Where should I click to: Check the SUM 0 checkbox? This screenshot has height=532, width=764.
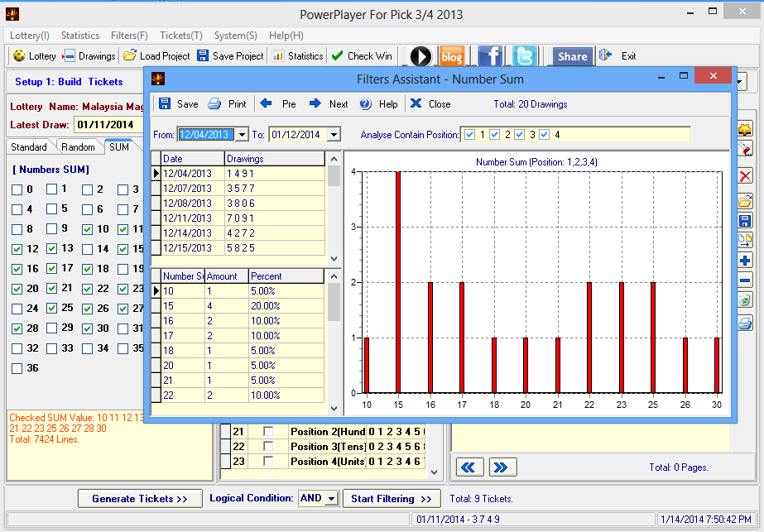pyautogui.click(x=17, y=189)
